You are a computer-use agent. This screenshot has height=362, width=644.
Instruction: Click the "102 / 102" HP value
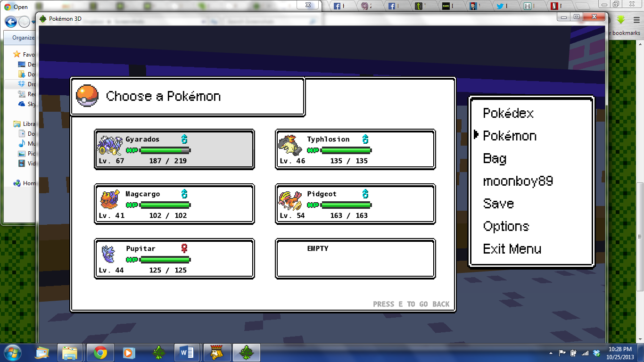[x=168, y=215]
